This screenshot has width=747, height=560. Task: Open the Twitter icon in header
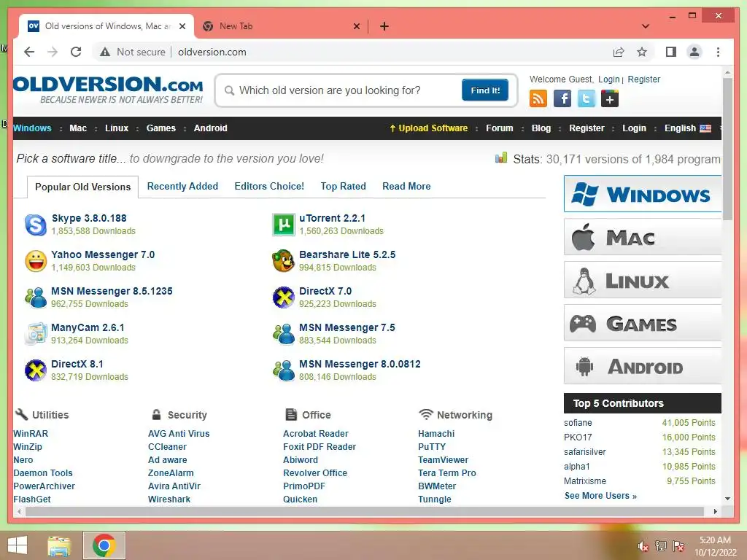(586, 99)
